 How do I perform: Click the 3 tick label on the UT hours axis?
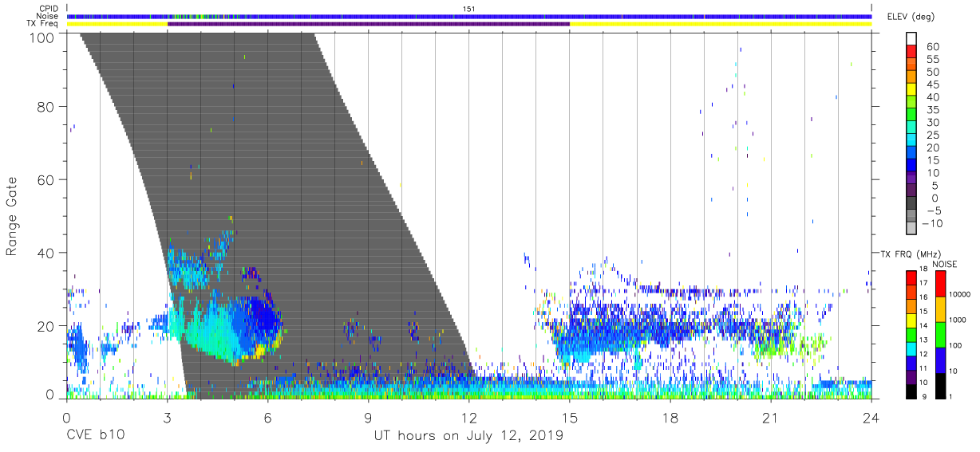pos(167,417)
